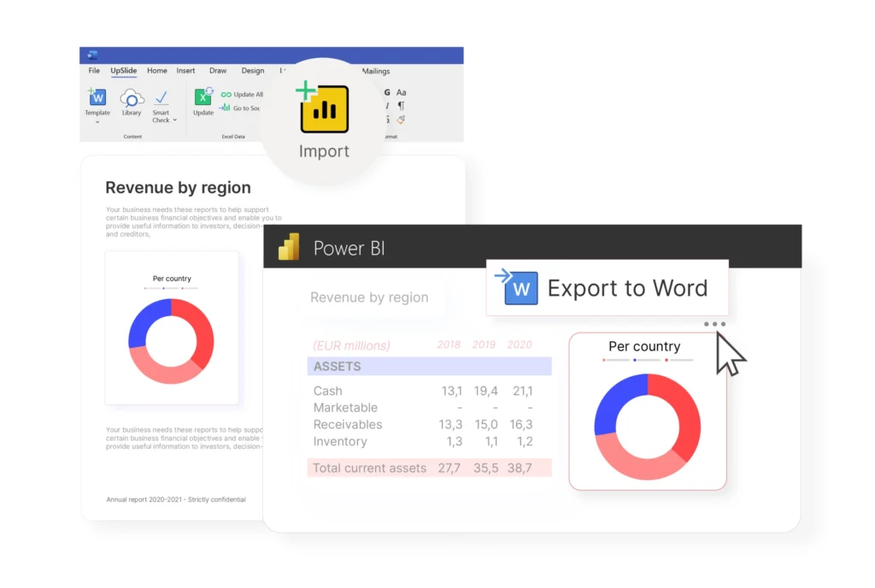This screenshot has height=588, width=875.
Task: Toggle the paragraph marks icon
Action: (400, 106)
